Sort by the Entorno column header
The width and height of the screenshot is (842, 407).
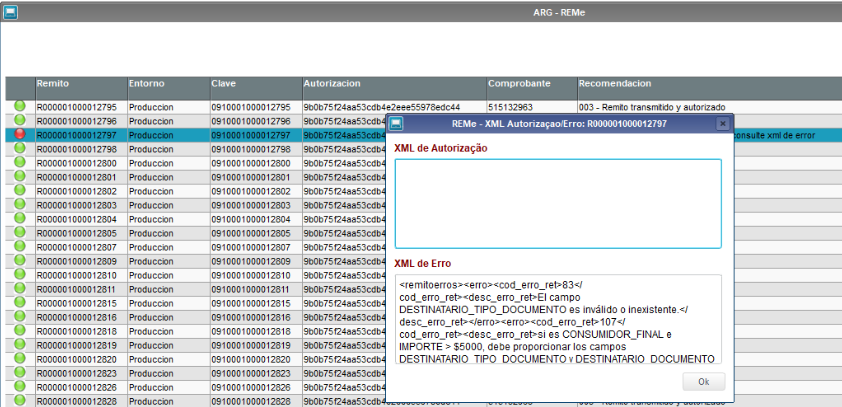pyautogui.click(x=169, y=88)
